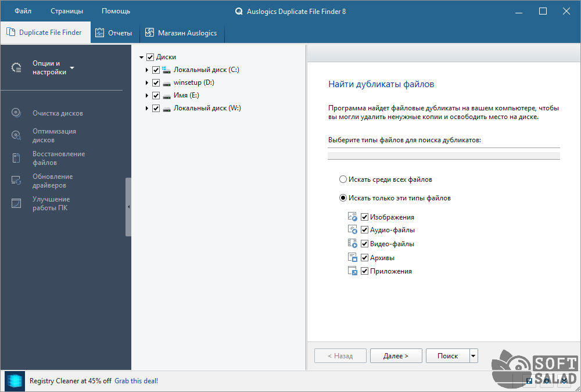
Task: Click the Options and settings gear icon
Action: point(16,68)
